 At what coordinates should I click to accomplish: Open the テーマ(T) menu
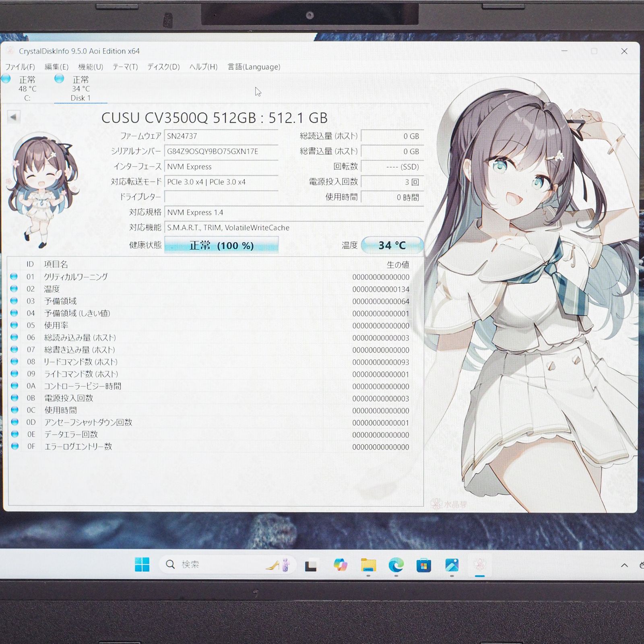[x=125, y=67]
